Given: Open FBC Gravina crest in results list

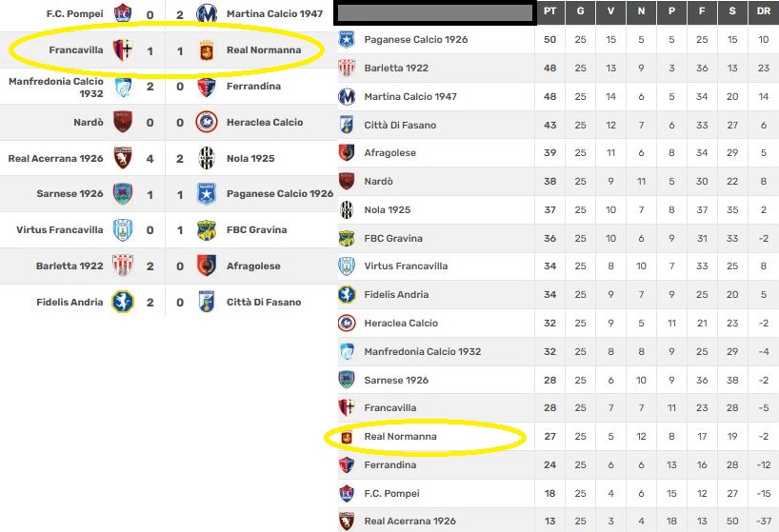Looking at the screenshot, I should point(207,230).
